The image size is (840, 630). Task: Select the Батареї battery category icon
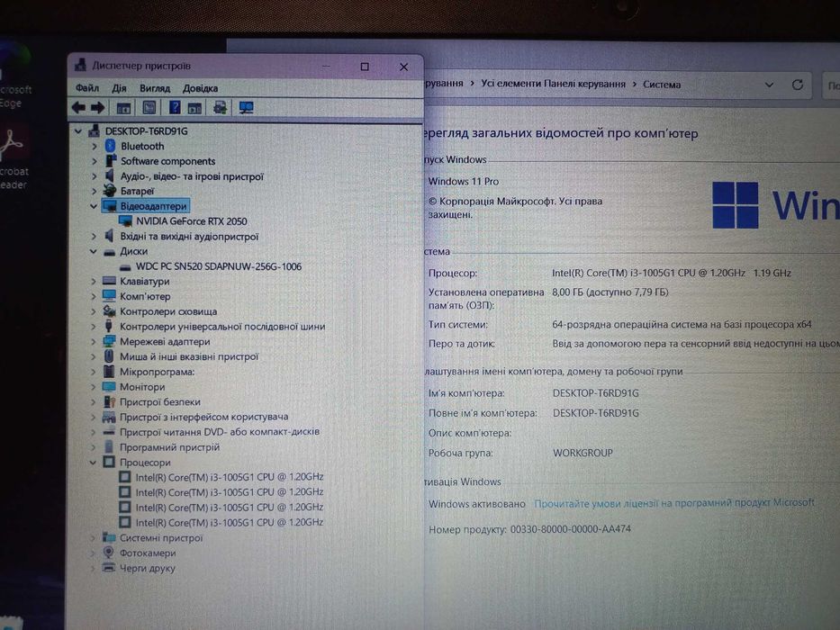(x=110, y=191)
